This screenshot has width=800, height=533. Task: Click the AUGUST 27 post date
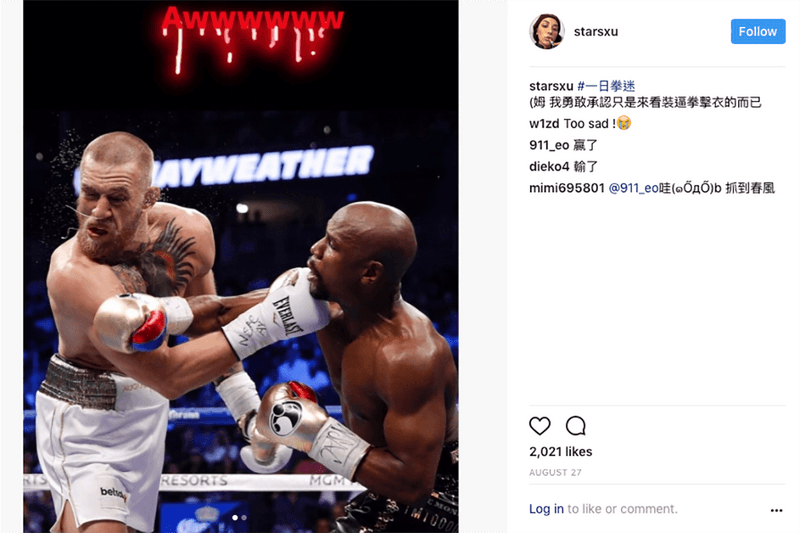click(x=555, y=472)
